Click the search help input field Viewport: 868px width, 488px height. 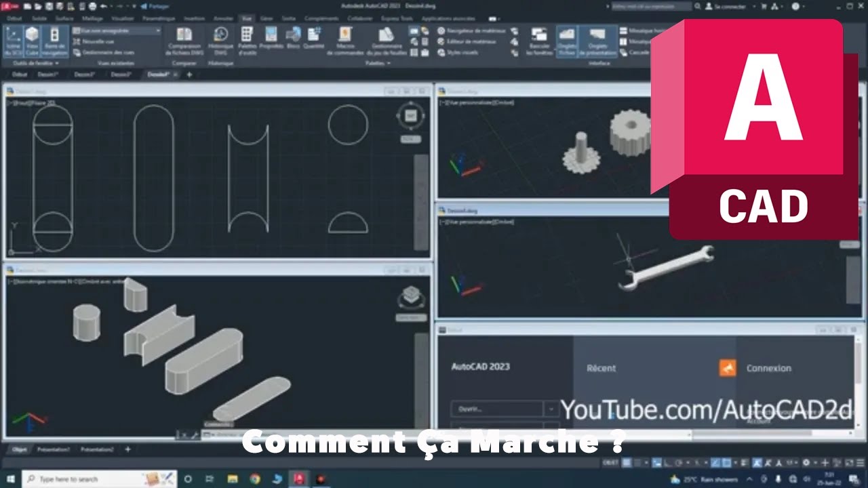click(652, 6)
